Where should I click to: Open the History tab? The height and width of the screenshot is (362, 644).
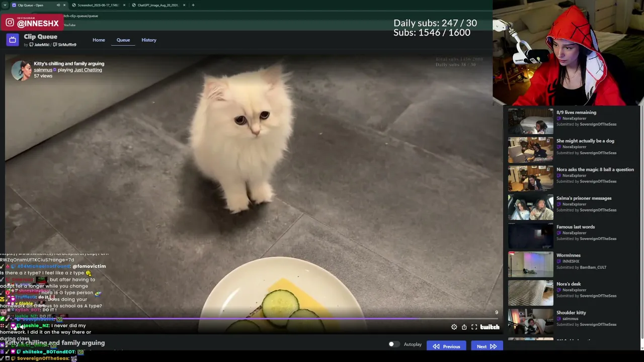149,40
